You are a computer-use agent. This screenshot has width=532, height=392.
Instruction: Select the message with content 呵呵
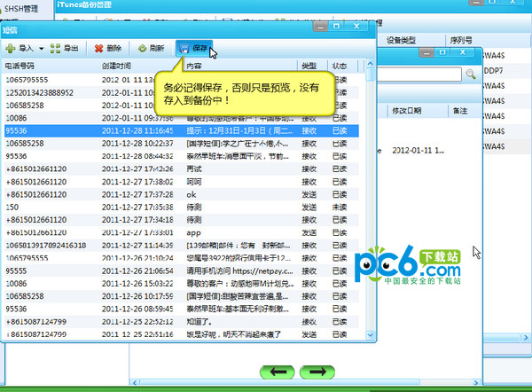point(182,182)
